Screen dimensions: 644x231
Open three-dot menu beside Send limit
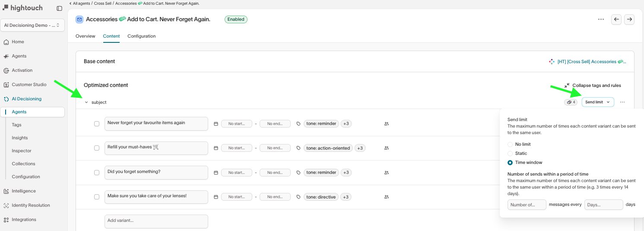point(622,103)
